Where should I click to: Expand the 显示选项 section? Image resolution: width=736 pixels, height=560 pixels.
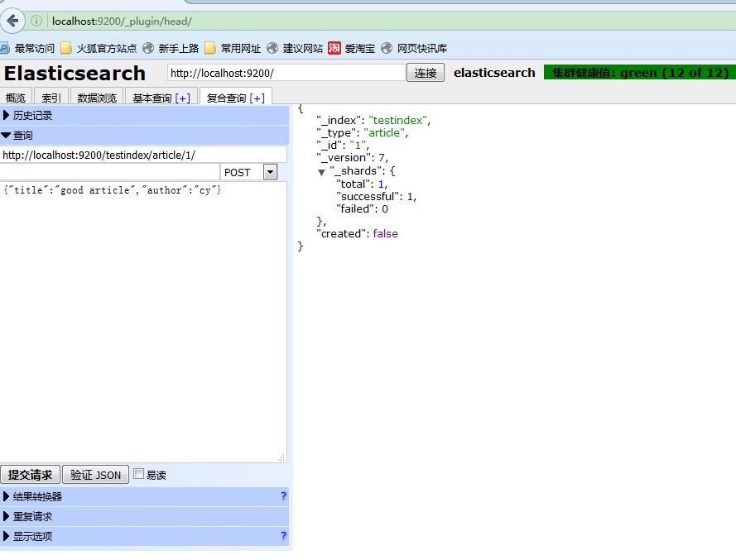[144, 536]
